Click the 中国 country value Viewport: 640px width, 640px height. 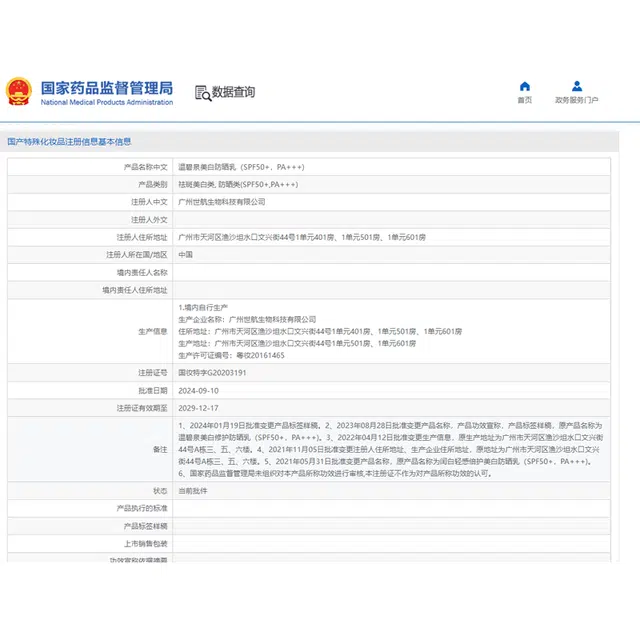pos(185,255)
